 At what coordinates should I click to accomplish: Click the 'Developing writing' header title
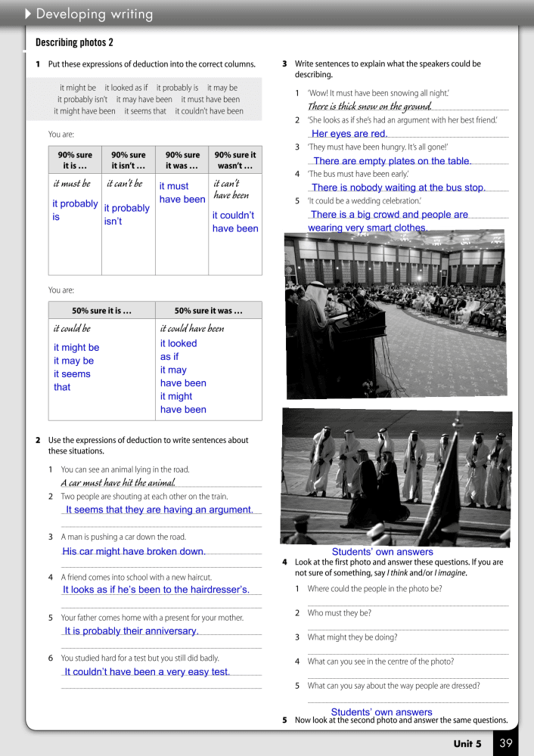point(95,14)
